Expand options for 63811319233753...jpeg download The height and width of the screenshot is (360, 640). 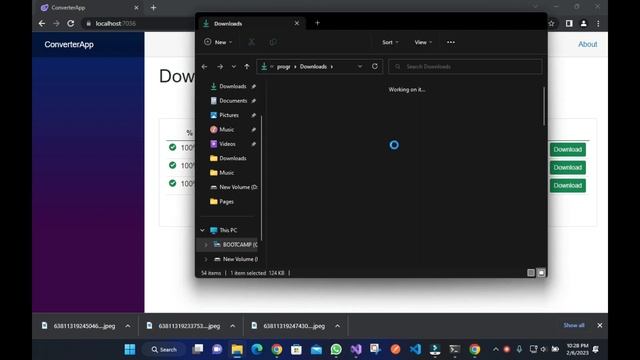(x=233, y=326)
